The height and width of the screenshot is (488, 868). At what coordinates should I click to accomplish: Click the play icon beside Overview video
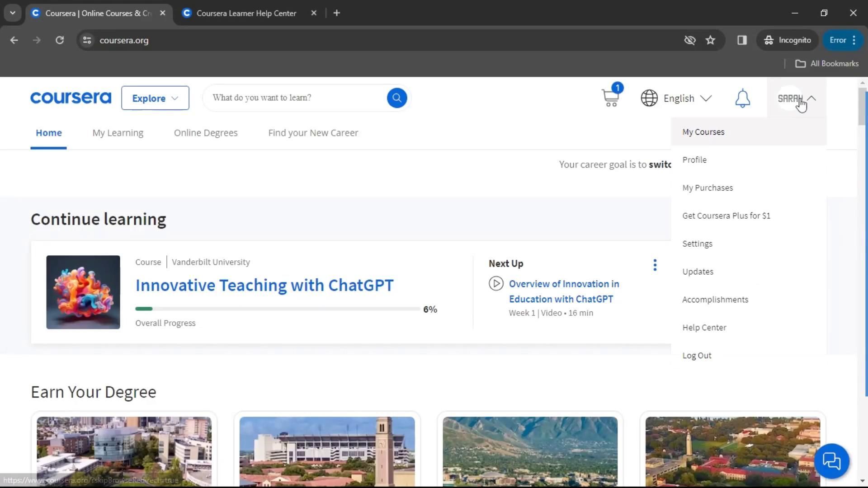(496, 284)
